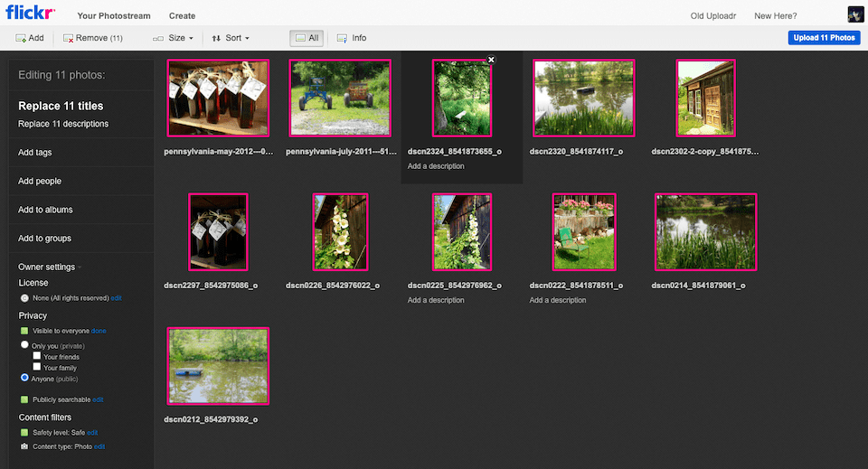Click the Flickr logo
The width and height of the screenshot is (868, 469).
(30, 14)
